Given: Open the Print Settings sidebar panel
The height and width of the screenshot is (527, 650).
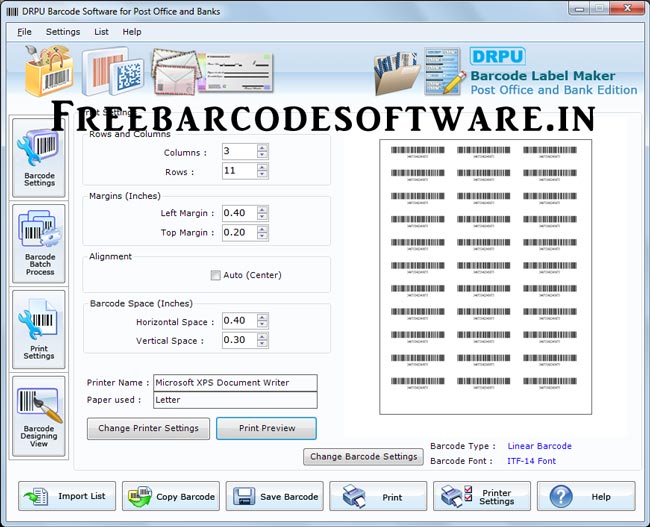Looking at the screenshot, I should tap(39, 330).
